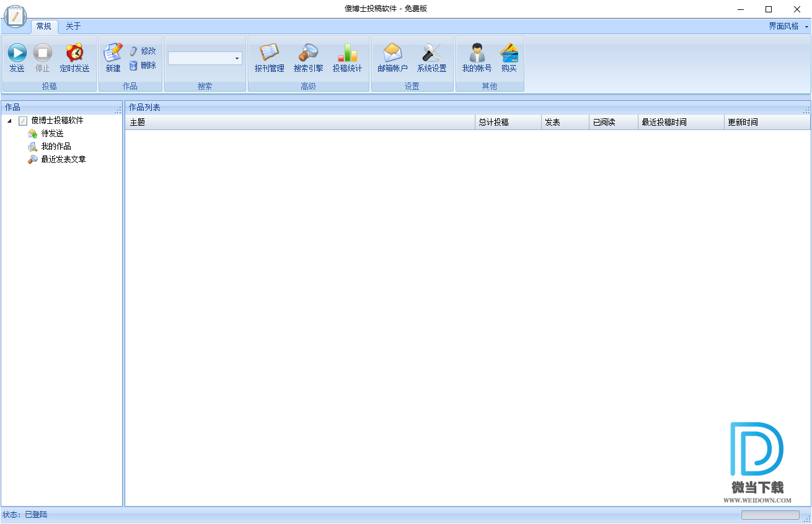Screen dimensions: 812x524
Task: Sort by 更新时间 column header
Action: (x=767, y=123)
